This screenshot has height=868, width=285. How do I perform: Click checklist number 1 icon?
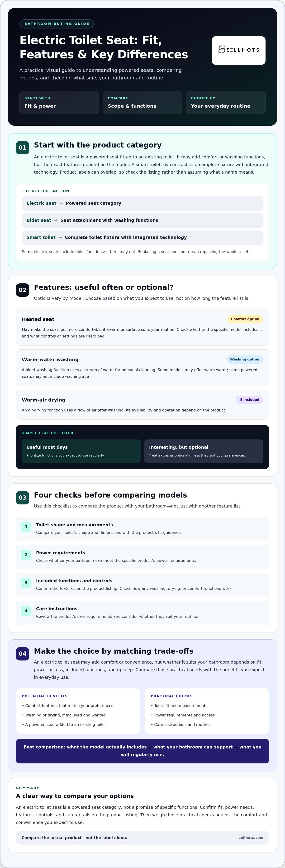(x=26, y=527)
